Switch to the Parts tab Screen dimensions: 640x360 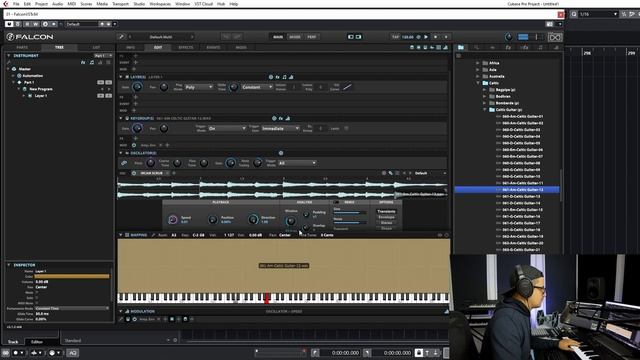(x=22, y=47)
